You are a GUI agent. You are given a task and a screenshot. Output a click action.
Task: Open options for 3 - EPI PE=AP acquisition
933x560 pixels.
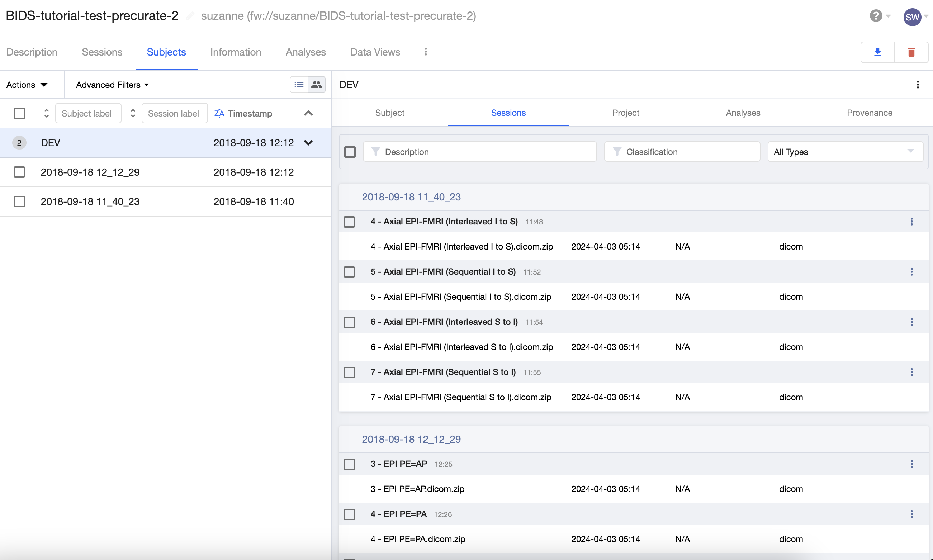(x=911, y=464)
